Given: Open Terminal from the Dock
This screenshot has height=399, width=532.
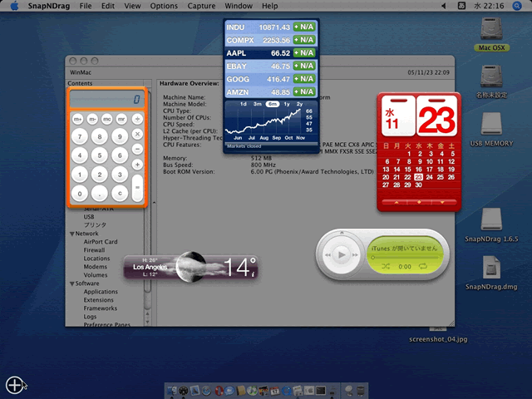Looking at the screenshot, I should [321, 391].
